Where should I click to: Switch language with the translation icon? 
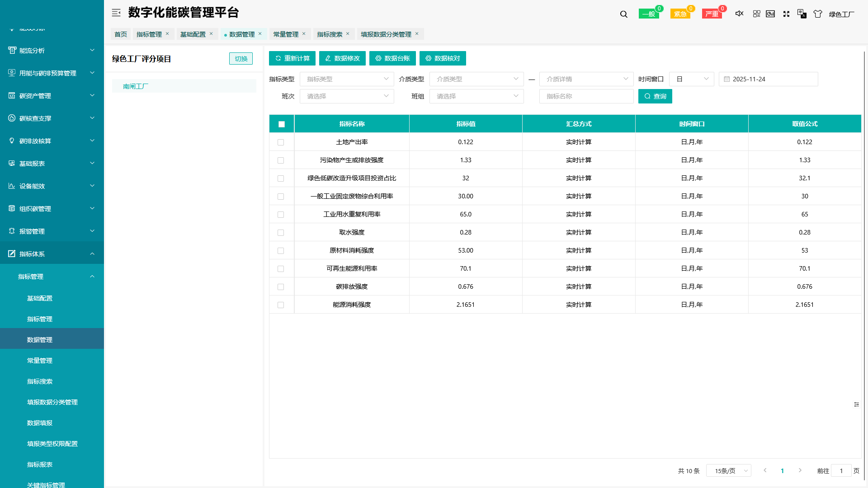pyautogui.click(x=802, y=14)
